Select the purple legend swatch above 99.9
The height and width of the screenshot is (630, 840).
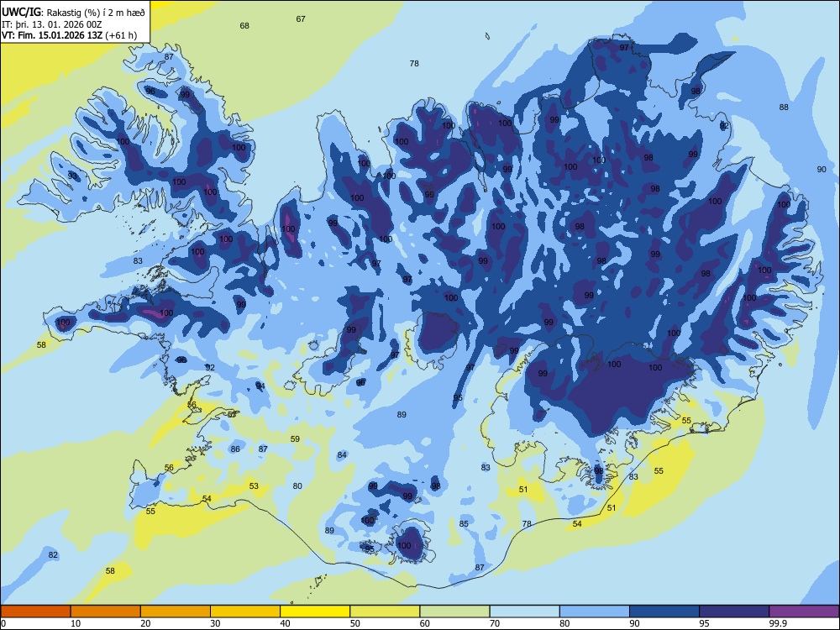[x=804, y=612]
